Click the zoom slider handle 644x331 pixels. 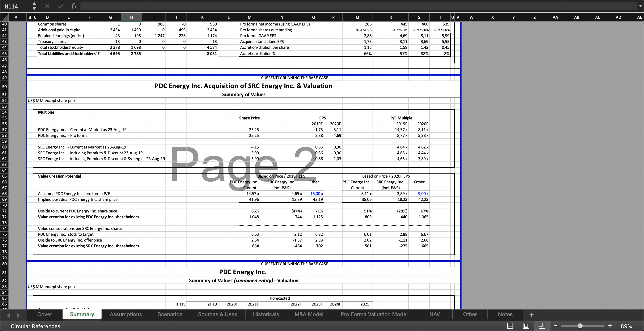pos(580,326)
